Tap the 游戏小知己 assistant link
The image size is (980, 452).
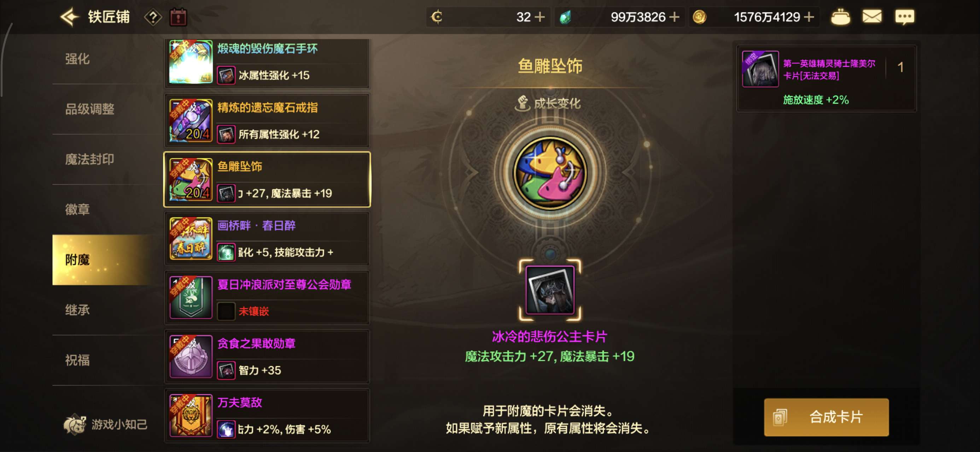tap(105, 424)
